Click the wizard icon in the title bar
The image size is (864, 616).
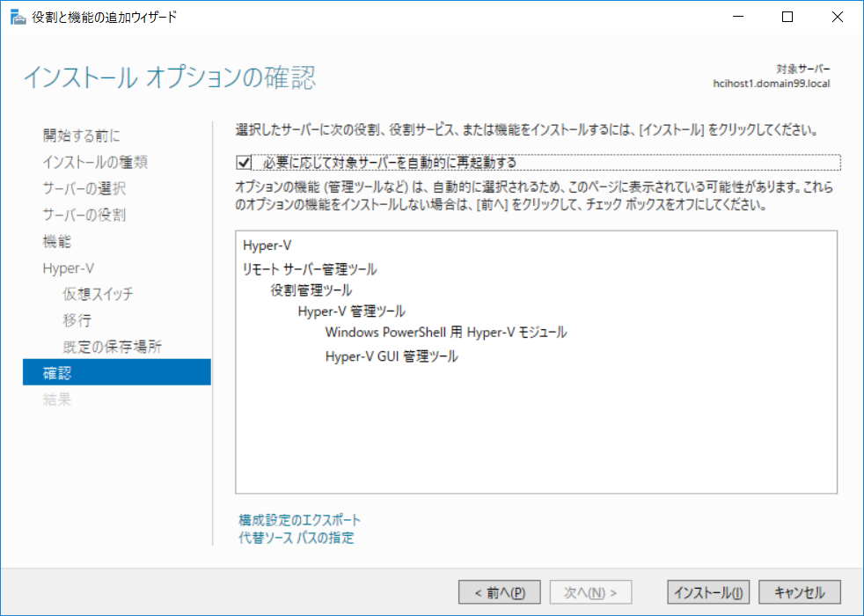pos(18,17)
